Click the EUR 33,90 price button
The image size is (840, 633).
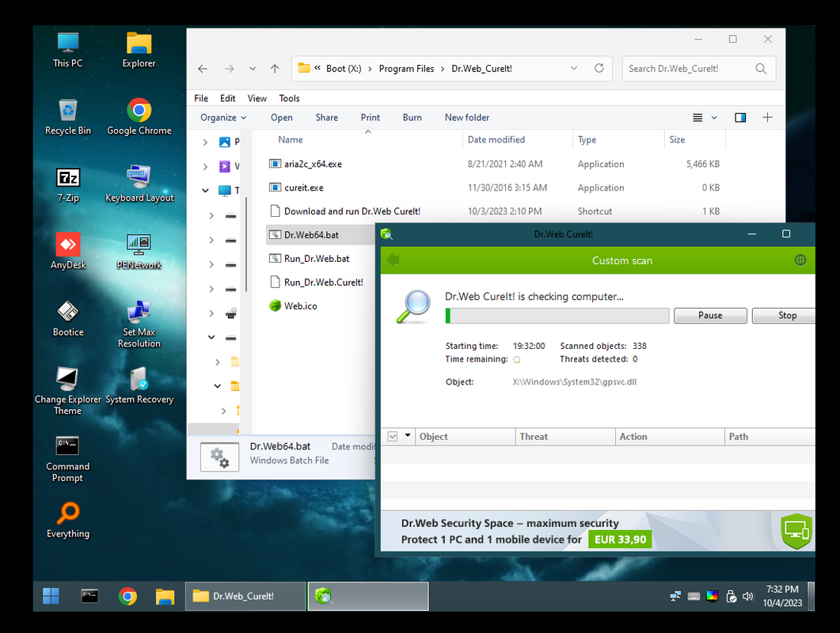[620, 540]
